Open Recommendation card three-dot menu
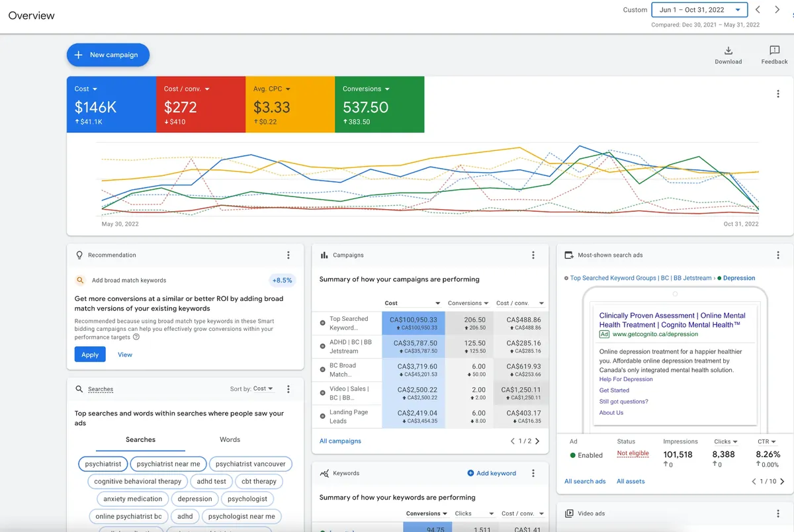Screen dimensions: 794x532 [x=288, y=255]
